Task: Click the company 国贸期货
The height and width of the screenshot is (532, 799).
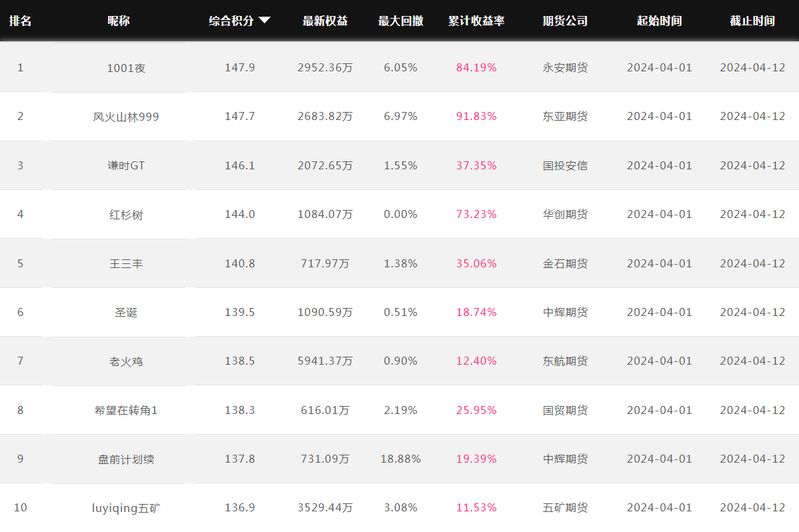Action: [565, 410]
